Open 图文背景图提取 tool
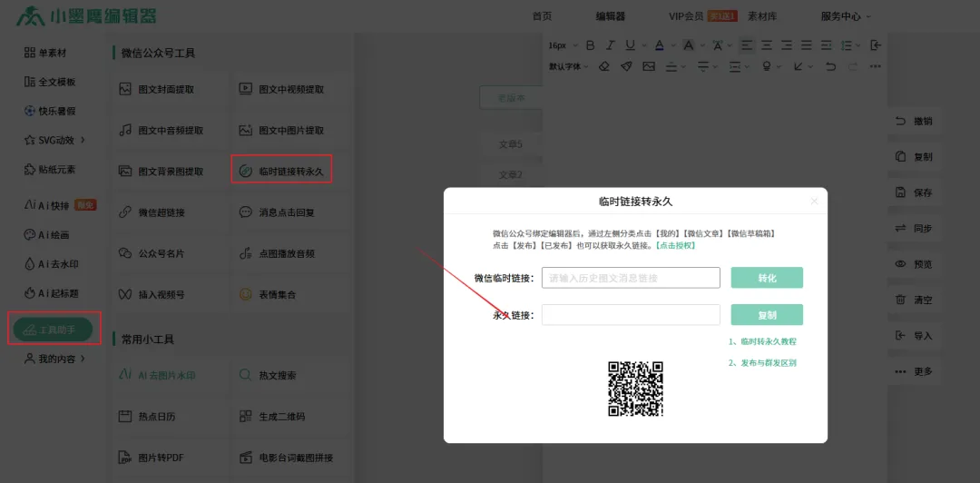Screen dimensions: 980x483 pyautogui.click(x=162, y=171)
